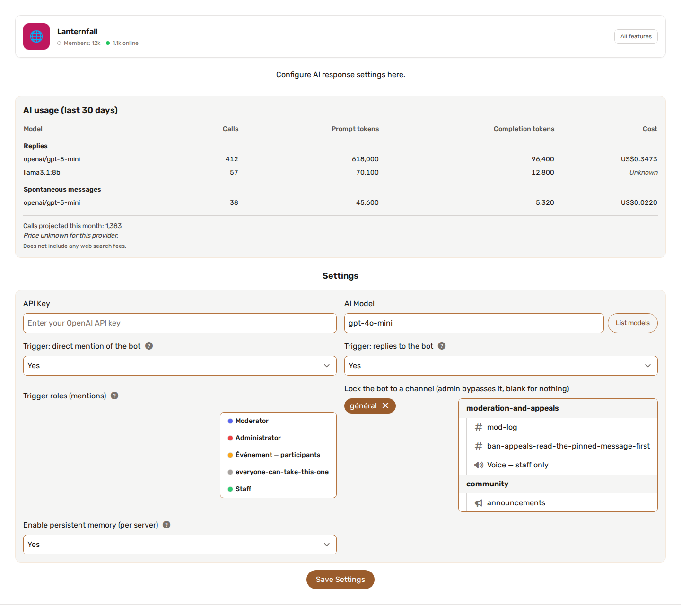Open persistent memory dropdown
681x616 pixels.
(180, 545)
